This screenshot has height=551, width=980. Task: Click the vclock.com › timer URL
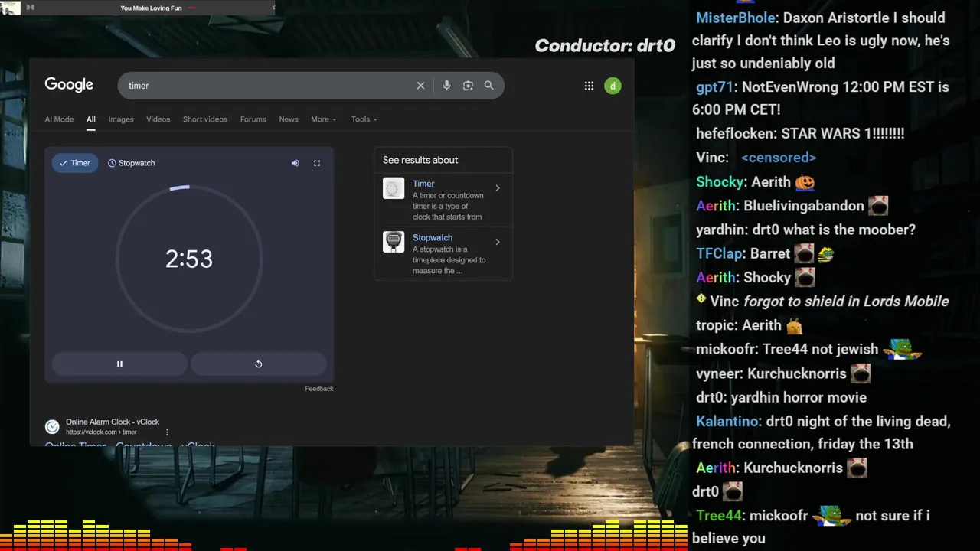click(101, 432)
